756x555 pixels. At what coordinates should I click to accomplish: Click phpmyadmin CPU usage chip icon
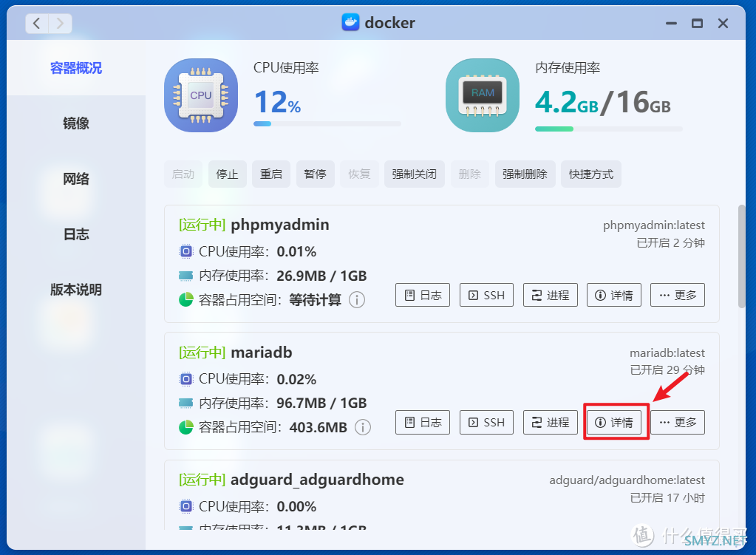point(186,252)
